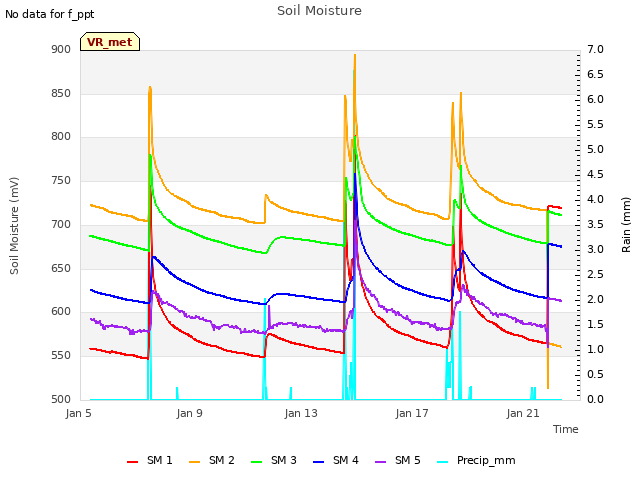Viewport: 640px width, 480px height.
Task: Toggle Precip_mm series in legend
Action: point(476,460)
